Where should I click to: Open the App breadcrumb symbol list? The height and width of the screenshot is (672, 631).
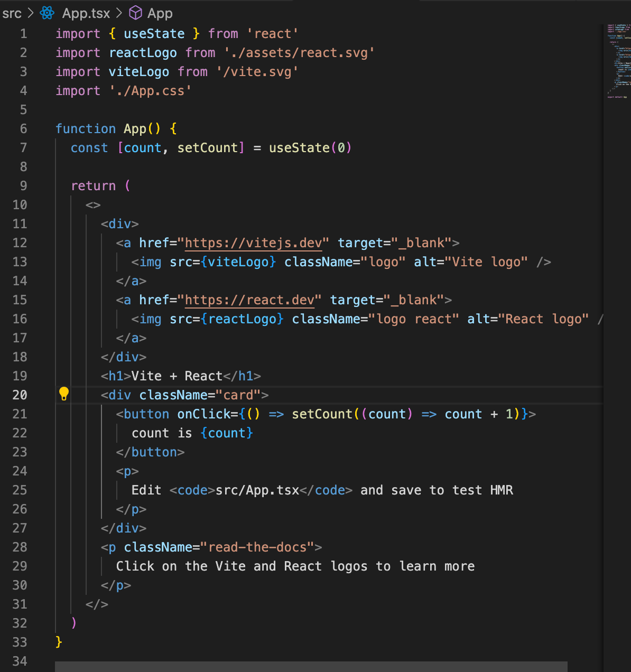click(160, 13)
